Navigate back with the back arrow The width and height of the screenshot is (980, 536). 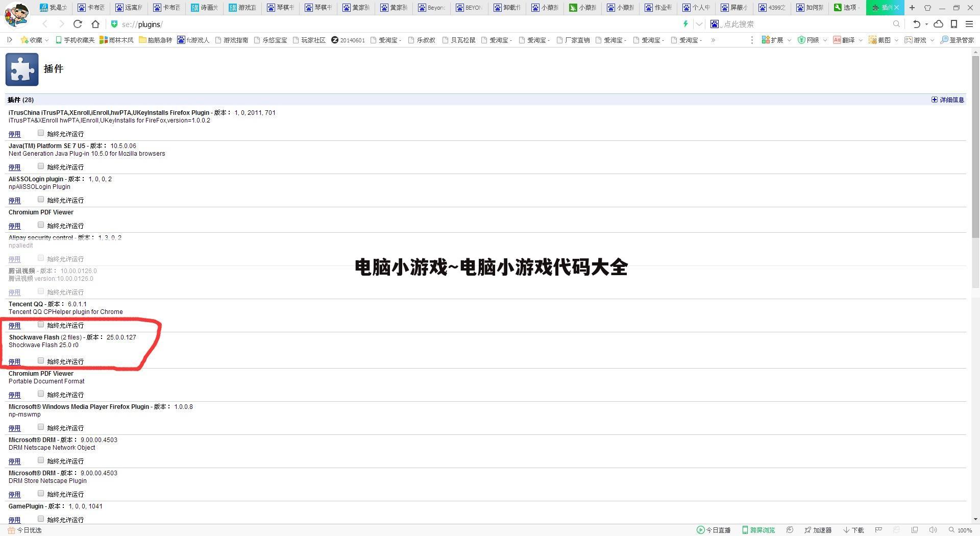click(45, 24)
